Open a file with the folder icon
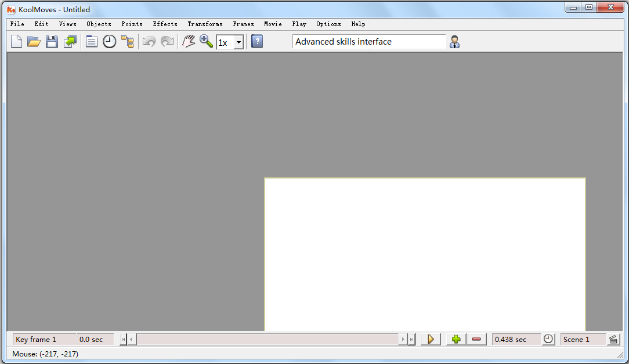 [34, 41]
